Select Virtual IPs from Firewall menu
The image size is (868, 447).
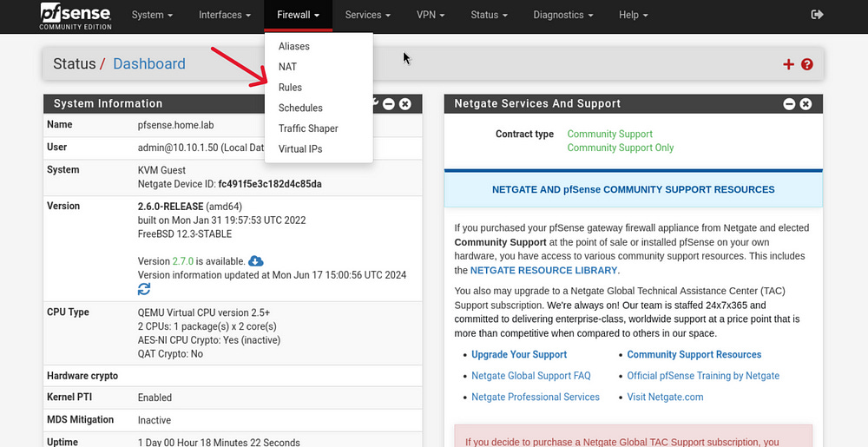click(319, 148)
